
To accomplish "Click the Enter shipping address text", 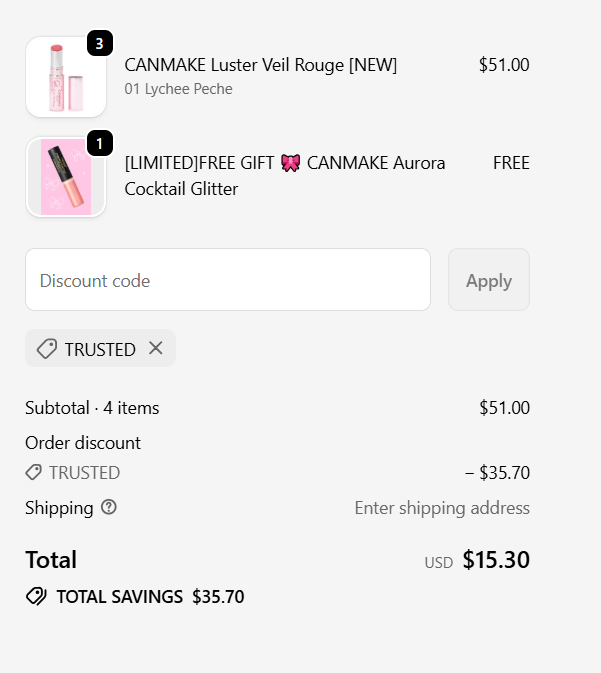I will click(442, 508).
